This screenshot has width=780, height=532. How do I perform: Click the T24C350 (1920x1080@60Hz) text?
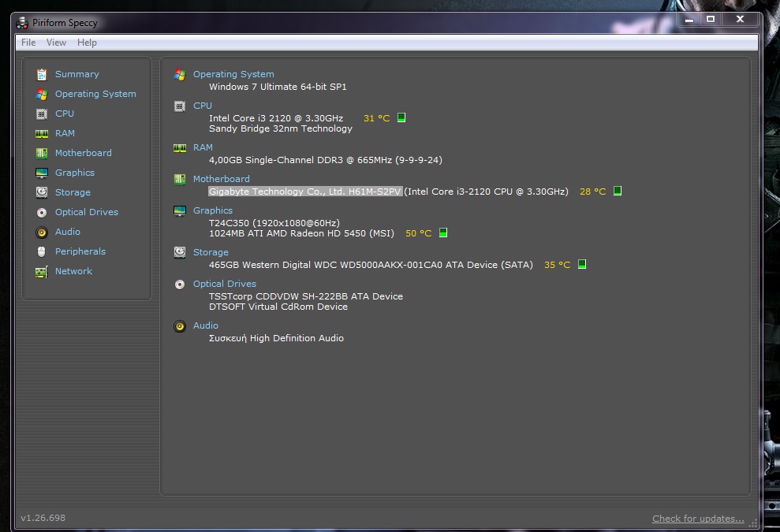tap(274, 223)
